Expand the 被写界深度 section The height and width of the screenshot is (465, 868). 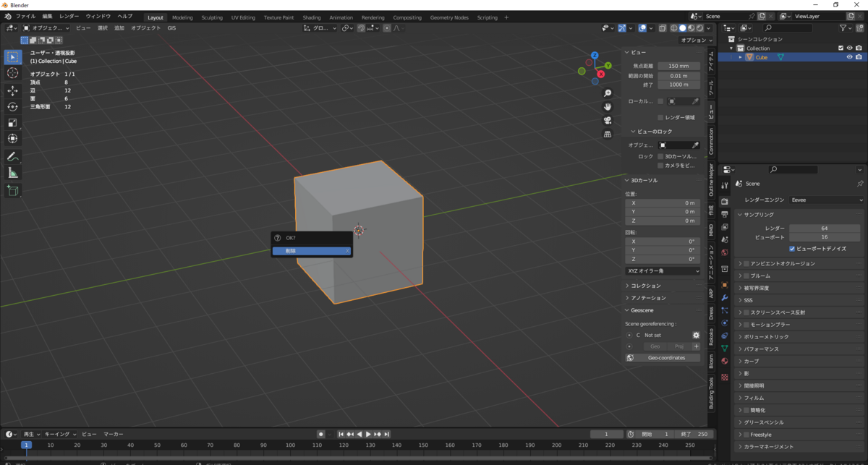click(756, 288)
